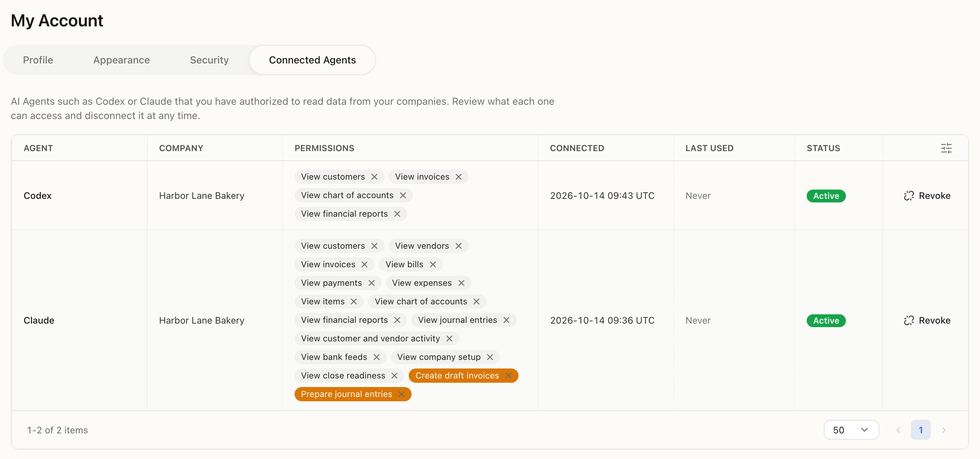
Task: Click connected date 2026-10-14 09:36 UTC
Action: tap(602, 321)
